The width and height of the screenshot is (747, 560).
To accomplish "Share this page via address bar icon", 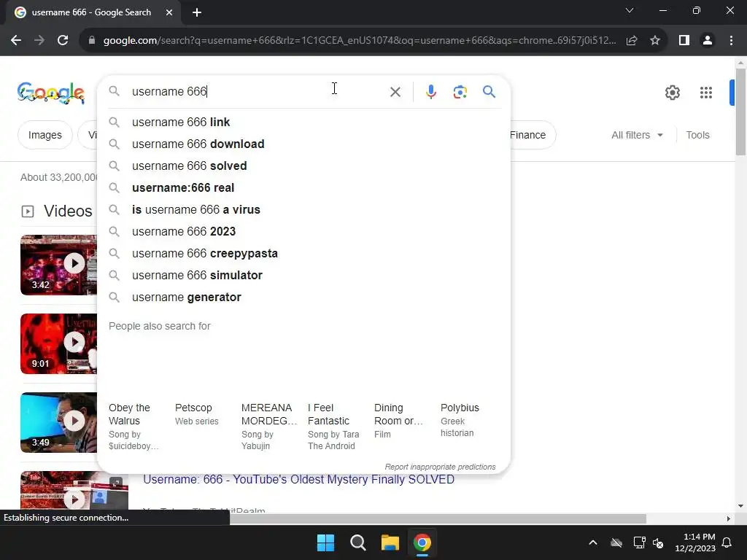I will tap(632, 41).
